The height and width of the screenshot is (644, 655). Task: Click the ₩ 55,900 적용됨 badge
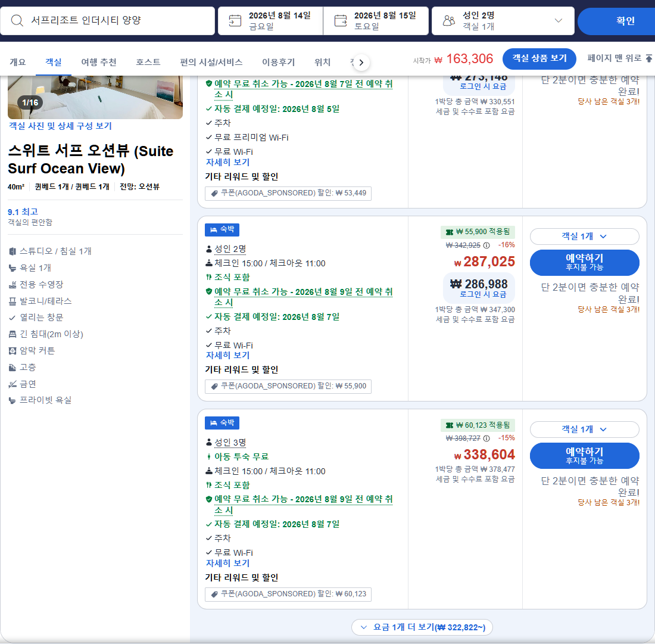(x=478, y=232)
